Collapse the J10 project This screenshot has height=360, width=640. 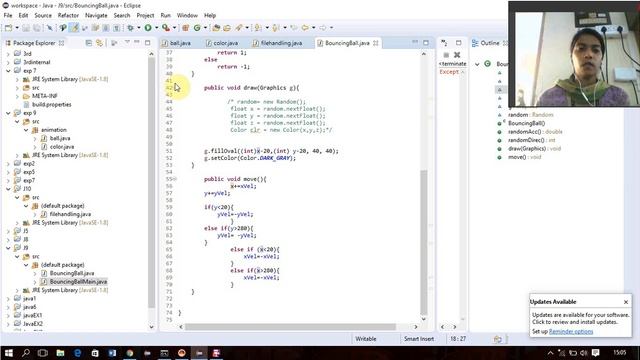coord(8,189)
